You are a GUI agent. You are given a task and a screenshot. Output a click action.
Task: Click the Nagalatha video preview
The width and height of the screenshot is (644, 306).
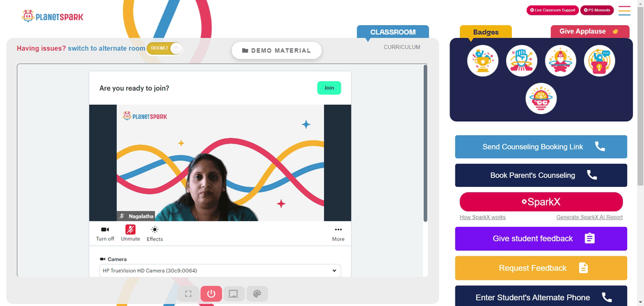pyautogui.click(x=220, y=162)
